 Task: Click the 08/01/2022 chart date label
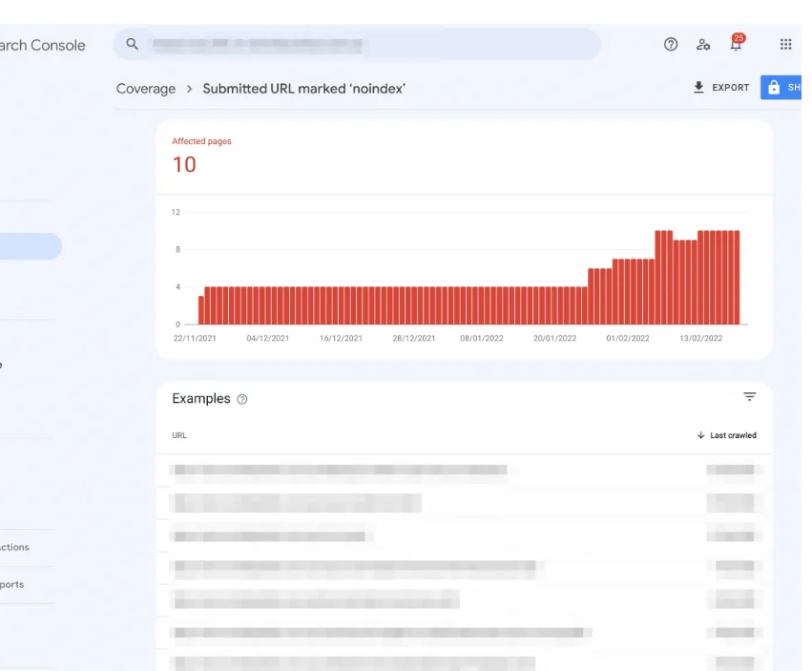click(482, 338)
